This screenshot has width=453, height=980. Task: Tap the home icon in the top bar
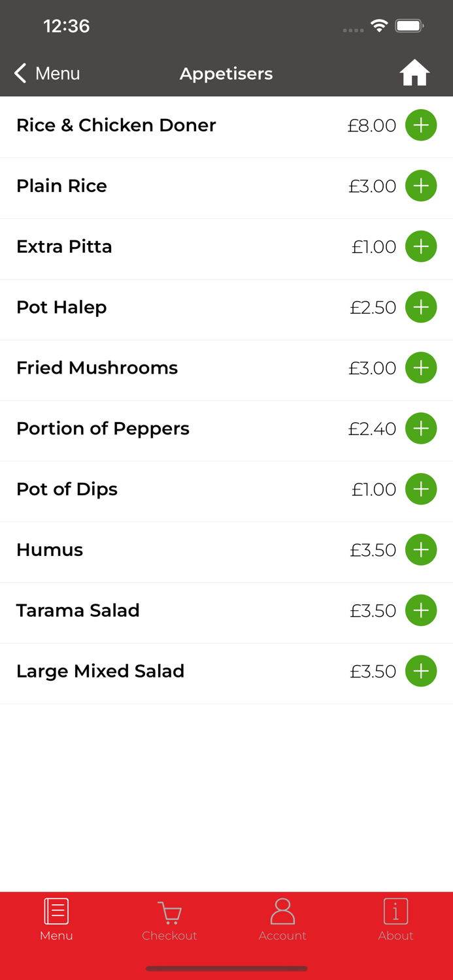point(414,73)
